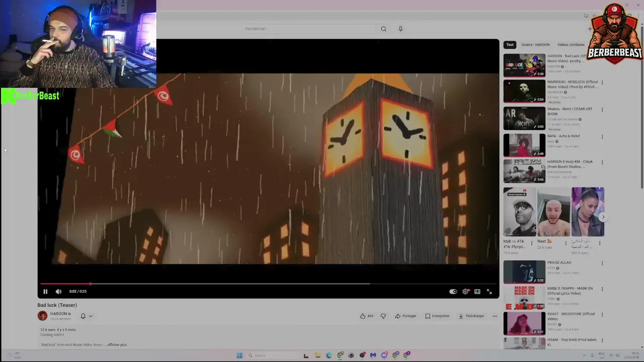Open KOAST - DRUGSTORE video
644x362 pixels.
click(524, 323)
